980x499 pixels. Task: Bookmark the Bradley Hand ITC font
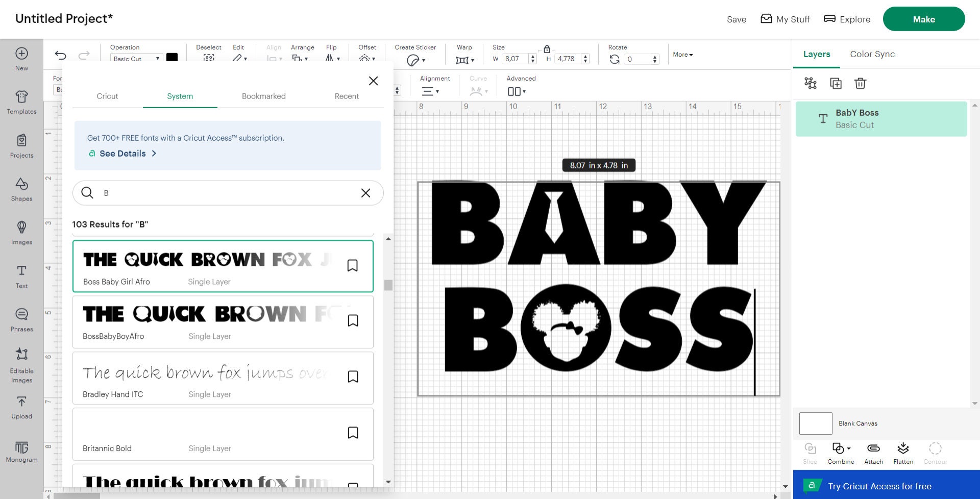[353, 376]
